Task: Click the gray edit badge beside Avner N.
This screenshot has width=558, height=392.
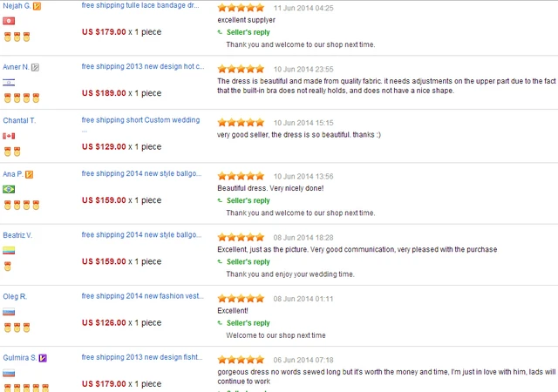Action: tap(35, 67)
